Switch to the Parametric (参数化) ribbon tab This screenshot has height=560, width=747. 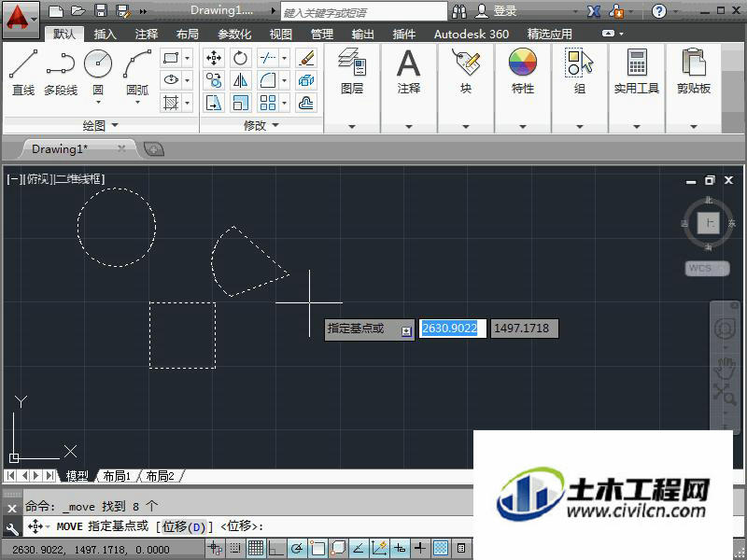click(x=234, y=34)
